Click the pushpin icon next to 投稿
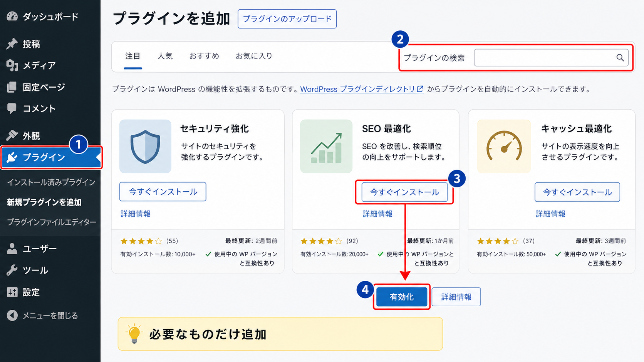This screenshot has height=362, width=644. tap(12, 44)
